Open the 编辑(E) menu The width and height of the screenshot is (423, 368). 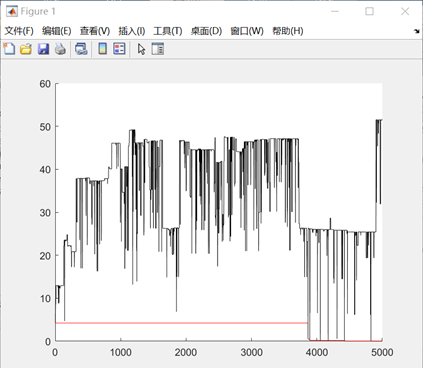pos(57,31)
